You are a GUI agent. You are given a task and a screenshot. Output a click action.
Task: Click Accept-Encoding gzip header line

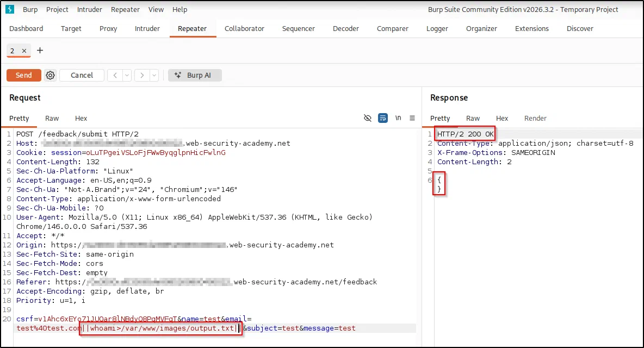point(90,291)
